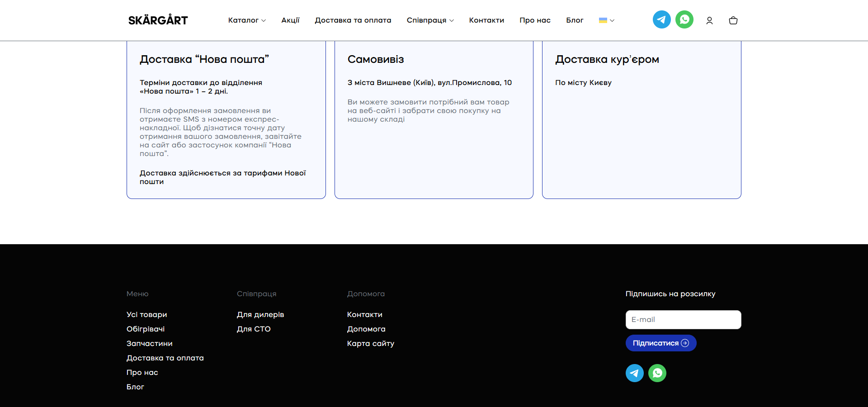Open Доставка та оплата in header
This screenshot has width=868, height=407.
click(x=353, y=20)
